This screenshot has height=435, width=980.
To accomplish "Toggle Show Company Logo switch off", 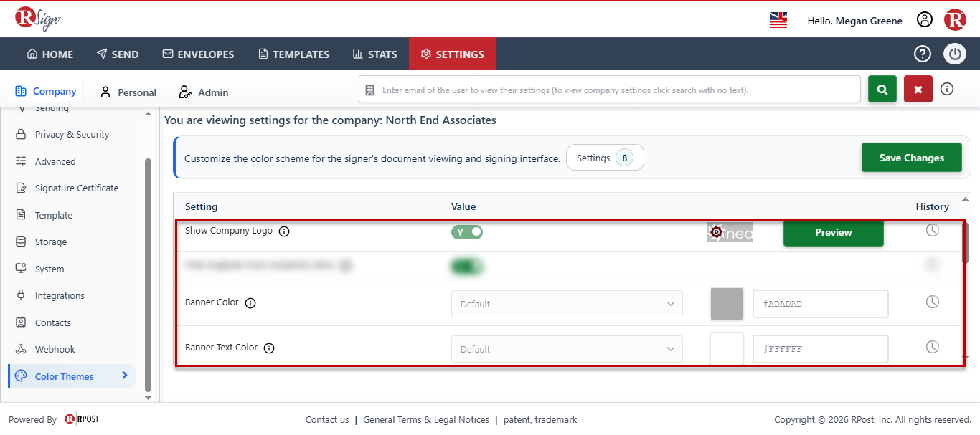I will tap(467, 232).
